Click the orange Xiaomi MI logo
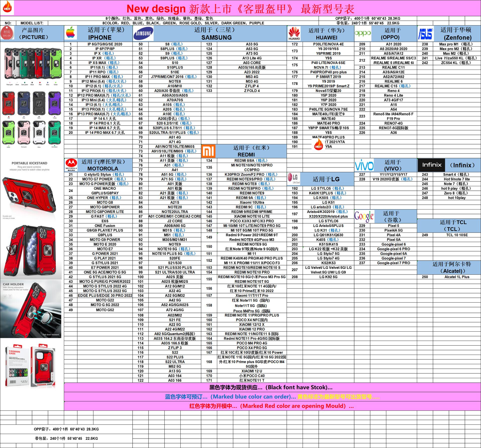The height and width of the screenshot is (448, 481). tap(208, 151)
